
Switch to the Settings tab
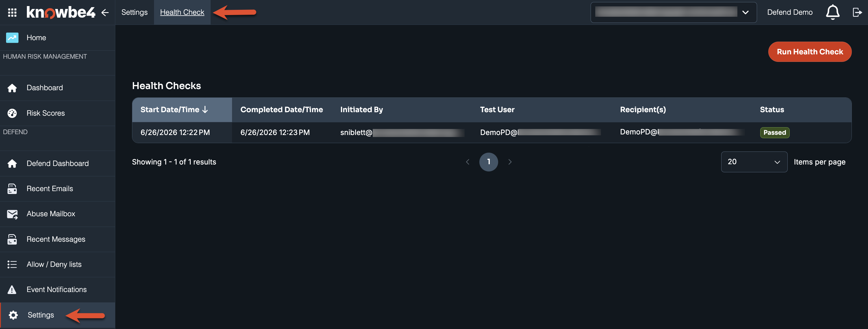click(134, 12)
